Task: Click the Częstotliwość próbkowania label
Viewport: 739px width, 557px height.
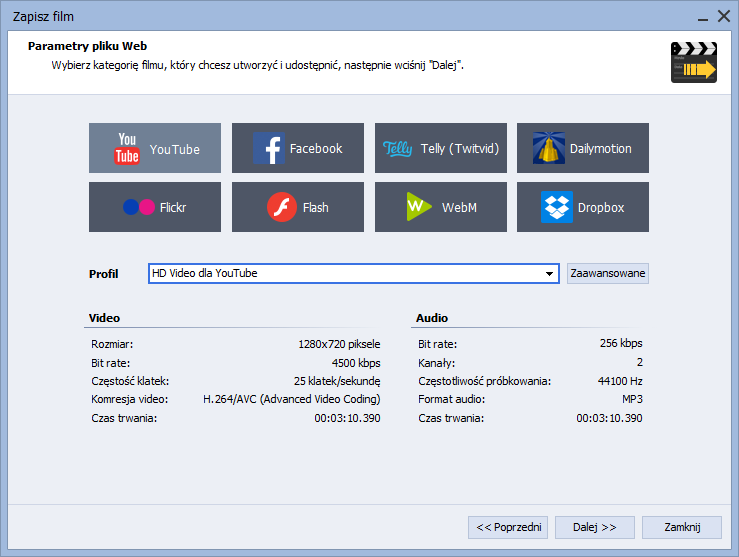Action: tap(484, 381)
